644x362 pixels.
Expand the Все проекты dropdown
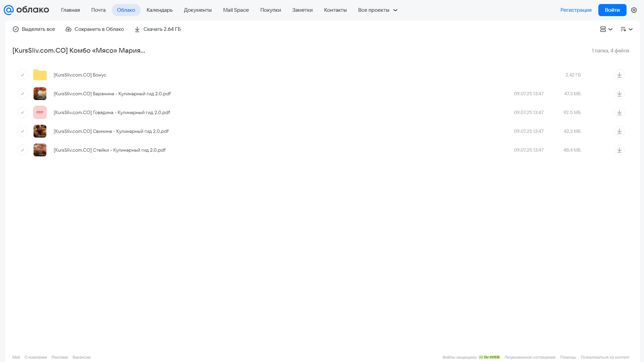[378, 10]
